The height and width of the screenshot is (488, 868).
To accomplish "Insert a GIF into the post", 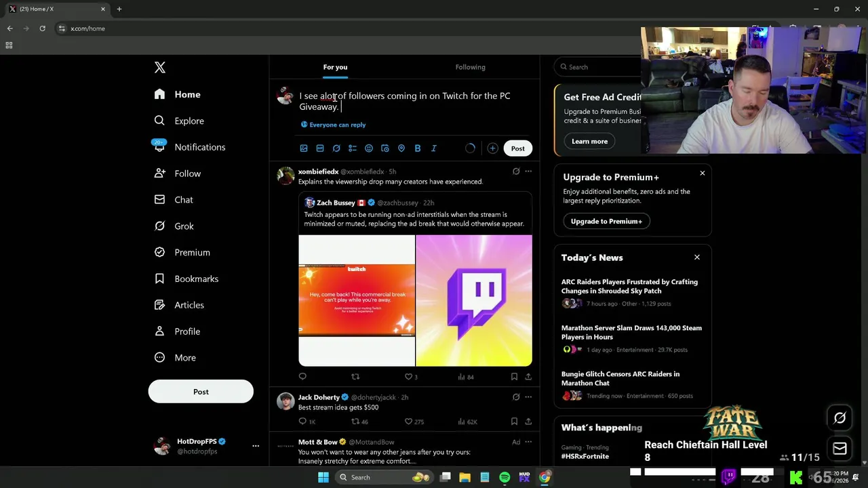I will [x=320, y=148].
